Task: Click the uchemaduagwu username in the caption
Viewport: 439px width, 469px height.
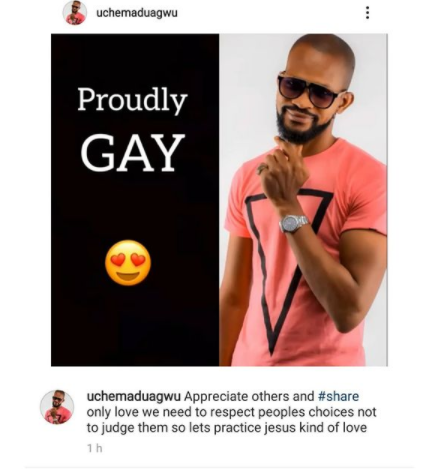Action: (134, 397)
